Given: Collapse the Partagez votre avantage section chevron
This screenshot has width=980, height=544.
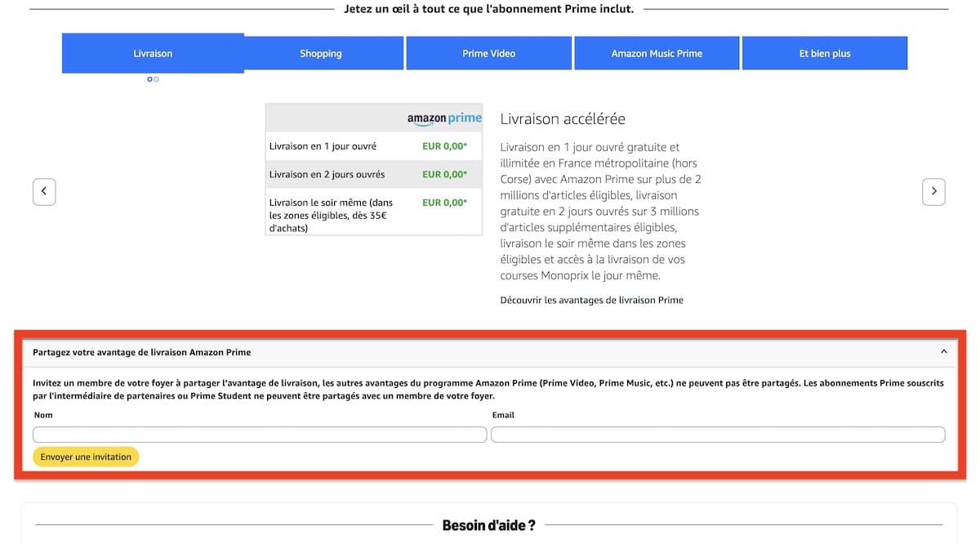Looking at the screenshot, I should coord(944,352).
